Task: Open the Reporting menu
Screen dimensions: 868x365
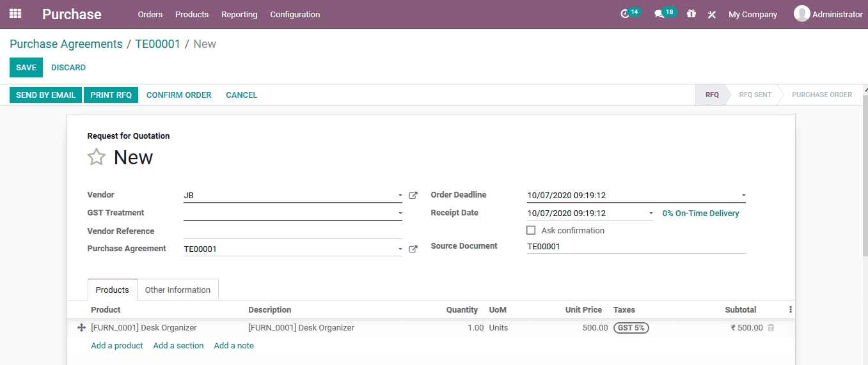Action: click(x=239, y=14)
